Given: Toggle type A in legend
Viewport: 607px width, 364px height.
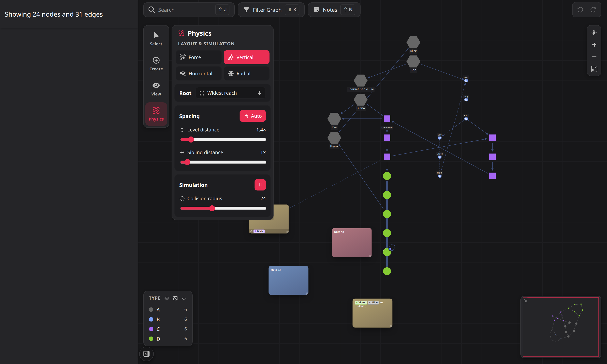Looking at the screenshot, I should pos(168,310).
